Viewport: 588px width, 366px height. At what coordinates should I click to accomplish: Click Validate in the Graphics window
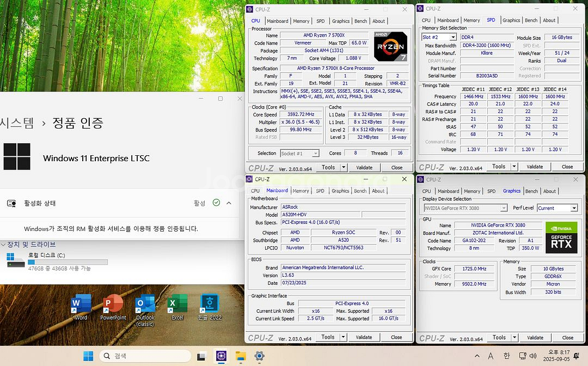point(535,338)
